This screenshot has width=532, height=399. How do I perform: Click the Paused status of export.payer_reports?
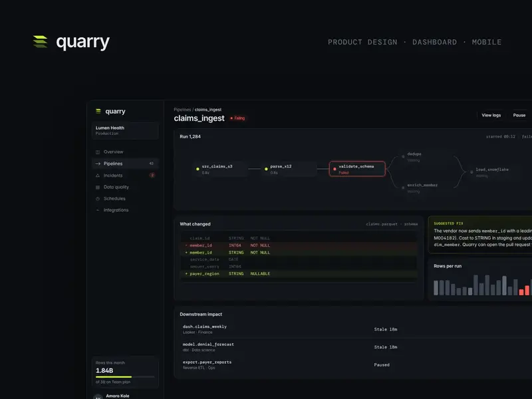[382, 364]
